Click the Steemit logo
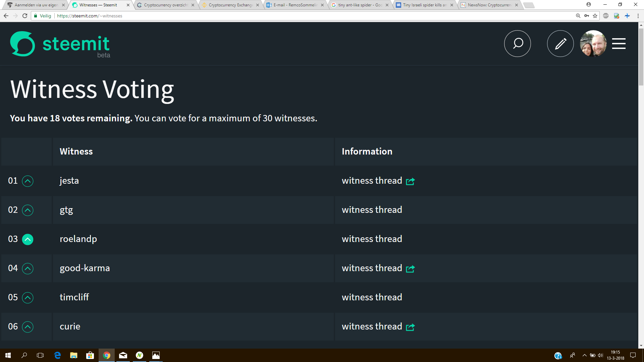 coord(60,44)
